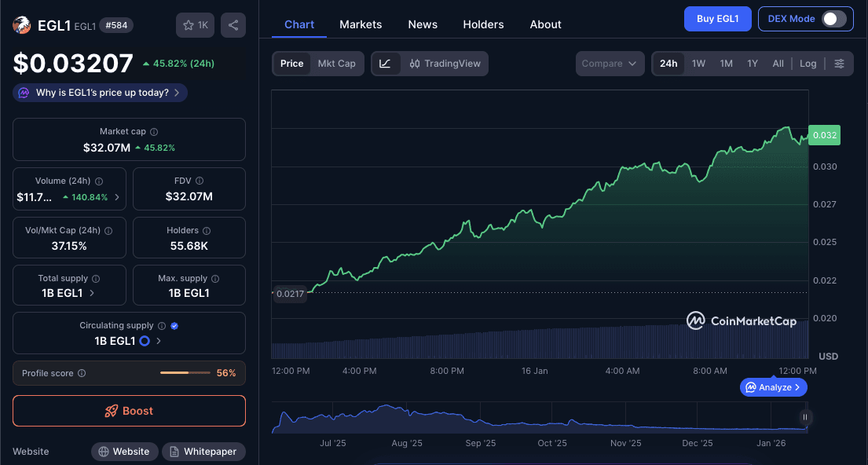The height and width of the screenshot is (465, 868).
Task: Enable Log scale on the chart
Action: click(808, 64)
